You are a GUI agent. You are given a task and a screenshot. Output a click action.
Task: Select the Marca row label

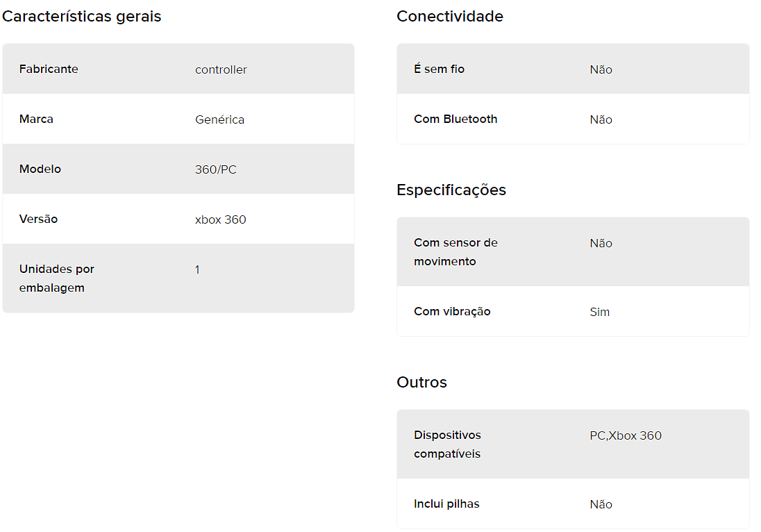coord(36,119)
